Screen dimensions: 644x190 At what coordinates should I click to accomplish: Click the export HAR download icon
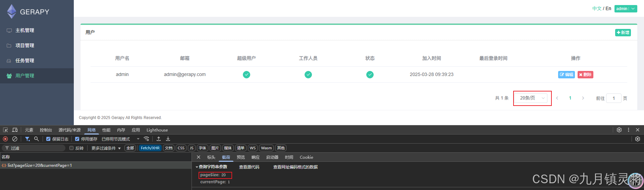coord(168,139)
